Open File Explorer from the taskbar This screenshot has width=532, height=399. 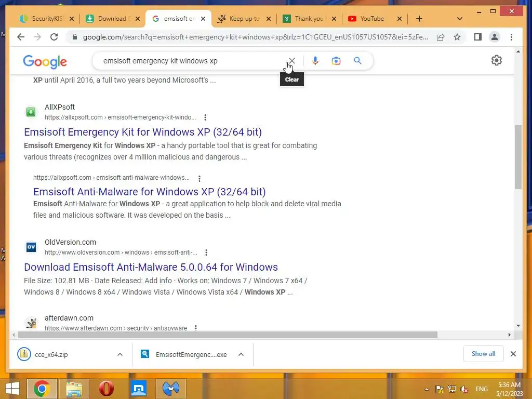pyautogui.click(x=74, y=389)
